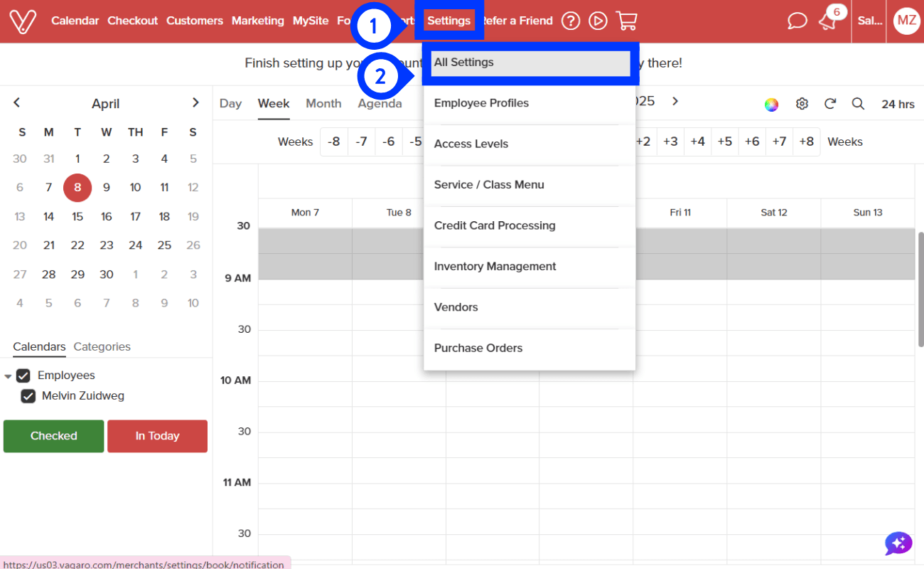Uncheck the Employees checkbox
Viewport: 924px width, 569px height.
tap(23, 376)
